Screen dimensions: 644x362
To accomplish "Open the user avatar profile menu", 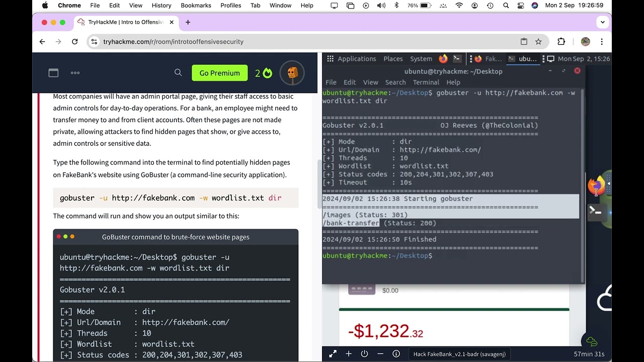I will click(292, 73).
